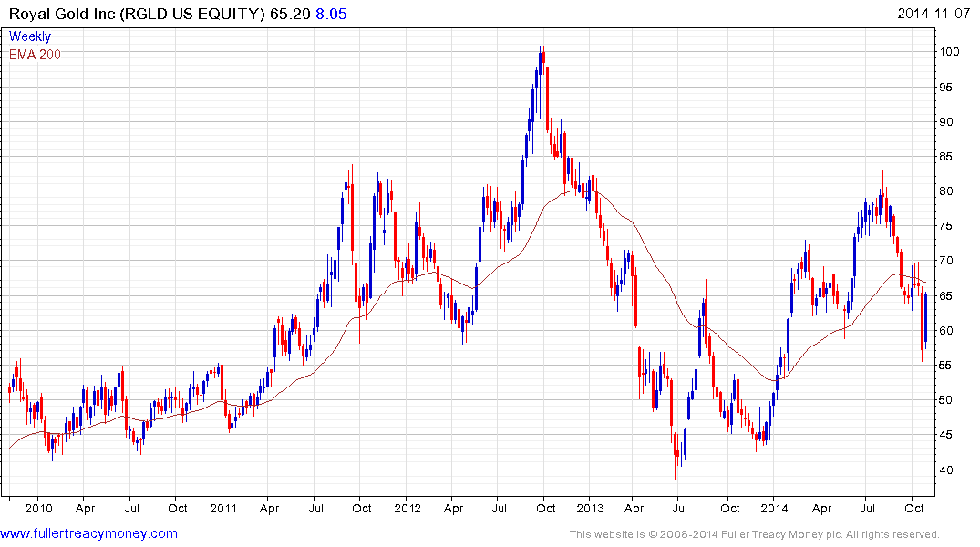This screenshot has width=980, height=547.
Task: Click the 100 price axis label
Action: coord(952,52)
